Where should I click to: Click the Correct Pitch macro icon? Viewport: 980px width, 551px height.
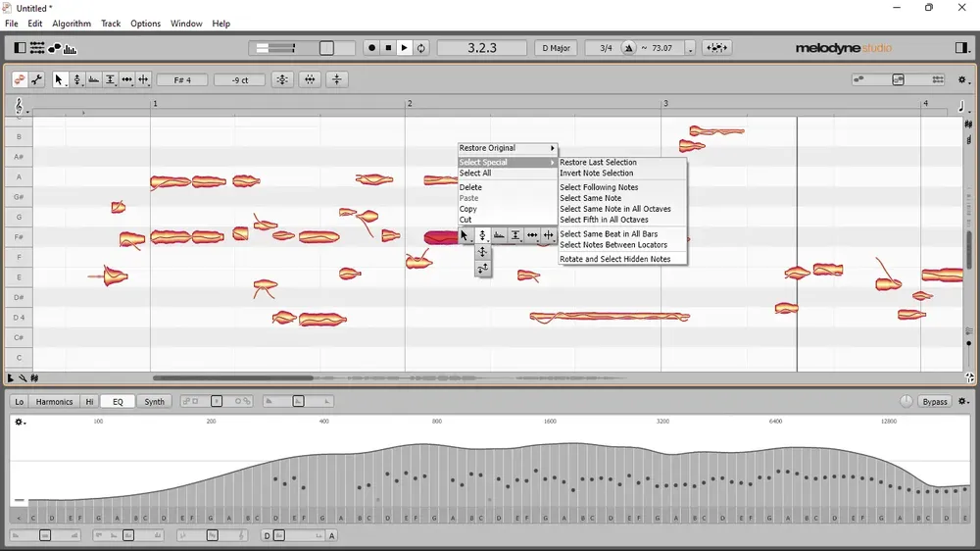point(282,79)
